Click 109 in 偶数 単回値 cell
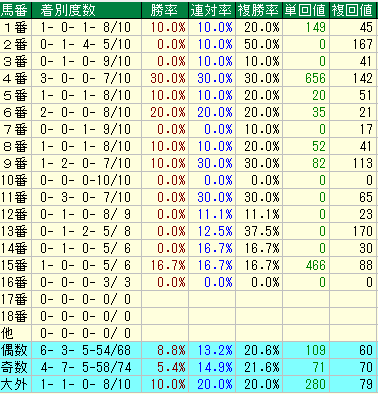Image resolution: width=378 pixels, height=394 pixels. point(315,350)
